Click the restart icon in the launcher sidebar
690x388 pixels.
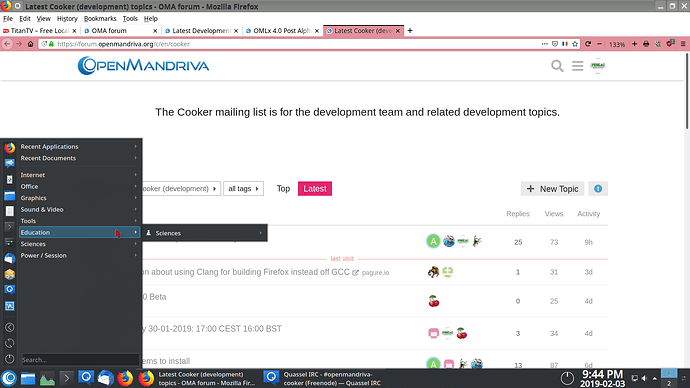click(x=9, y=343)
